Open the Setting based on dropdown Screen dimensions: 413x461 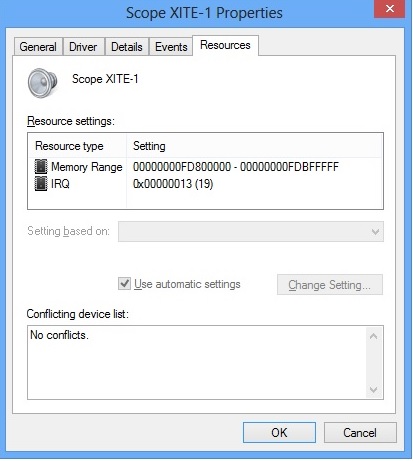(x=251, y=231)
